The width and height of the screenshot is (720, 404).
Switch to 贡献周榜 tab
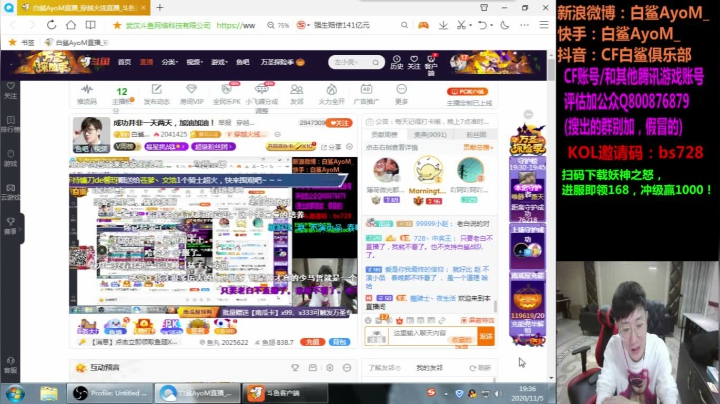click(384, 135)
